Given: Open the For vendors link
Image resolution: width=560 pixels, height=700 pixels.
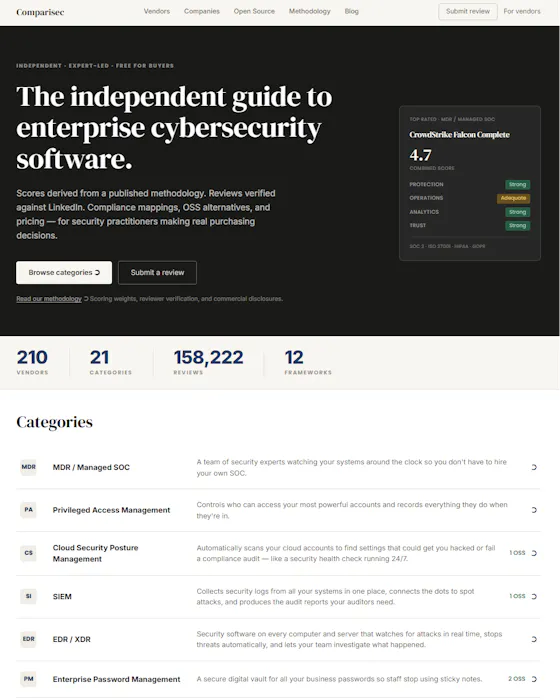Looking at the screenshot, I should tap(522, 11).
